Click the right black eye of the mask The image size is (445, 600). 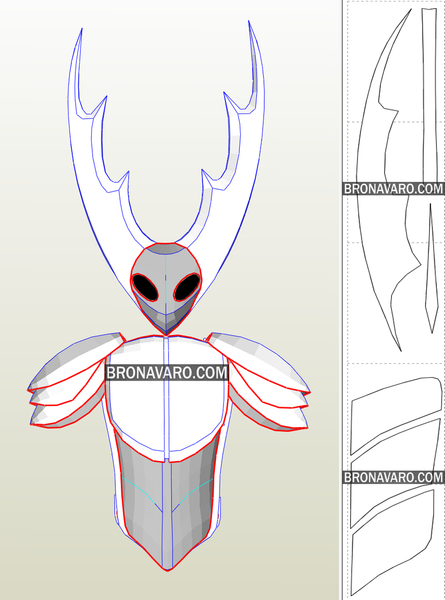point(187,287)
